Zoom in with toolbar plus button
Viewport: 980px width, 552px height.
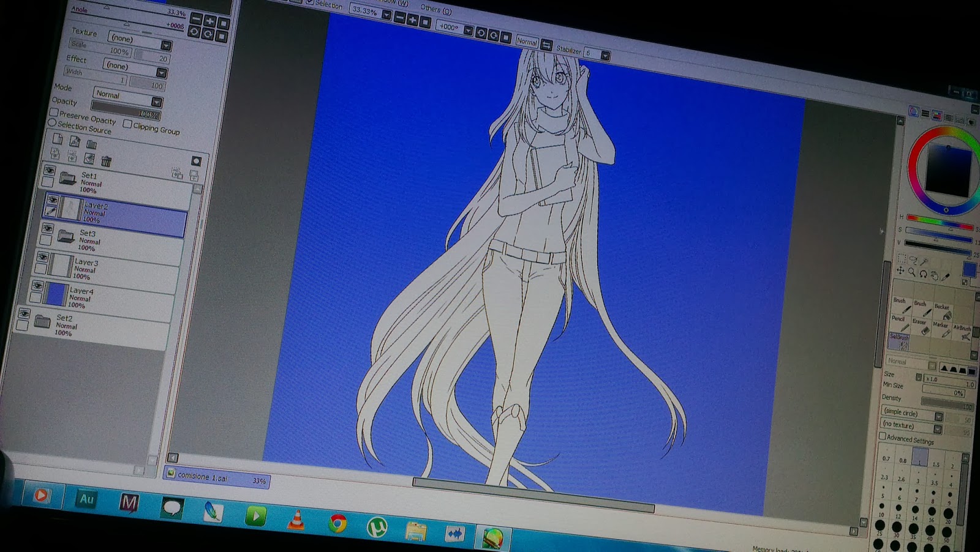[413, 20]
